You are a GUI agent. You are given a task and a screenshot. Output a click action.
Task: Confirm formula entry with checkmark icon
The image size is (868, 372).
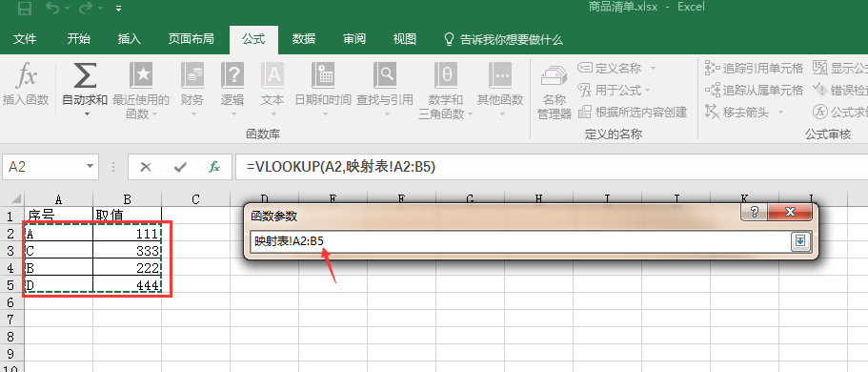pos(180,167)
